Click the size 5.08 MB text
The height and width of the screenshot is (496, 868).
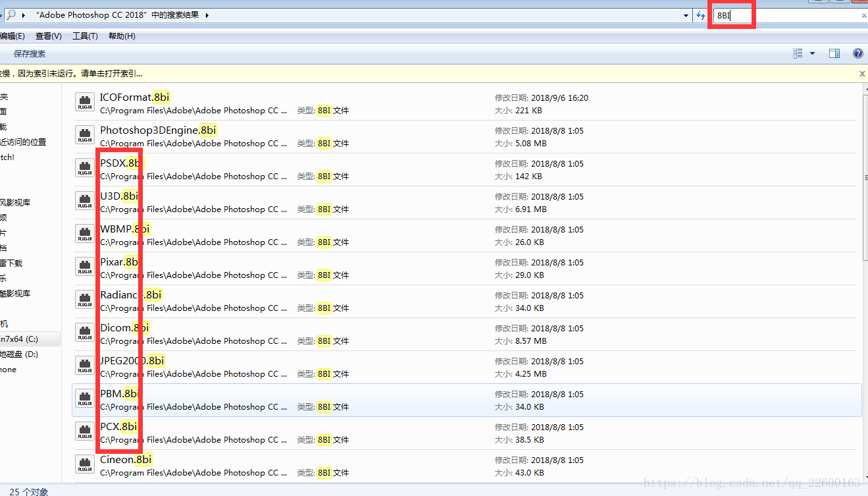(531, 144)
